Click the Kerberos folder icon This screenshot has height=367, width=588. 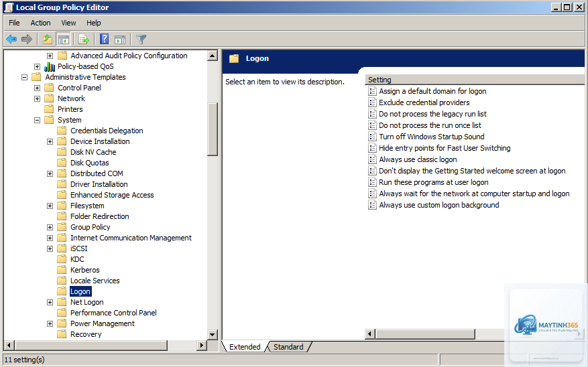[x=62, y=270]
